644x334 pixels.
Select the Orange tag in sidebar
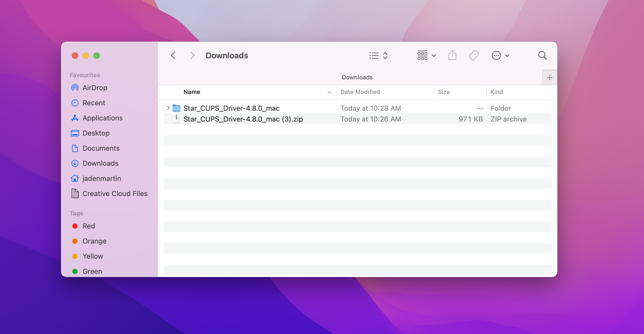pyautogui.click(x=94, y=241)
